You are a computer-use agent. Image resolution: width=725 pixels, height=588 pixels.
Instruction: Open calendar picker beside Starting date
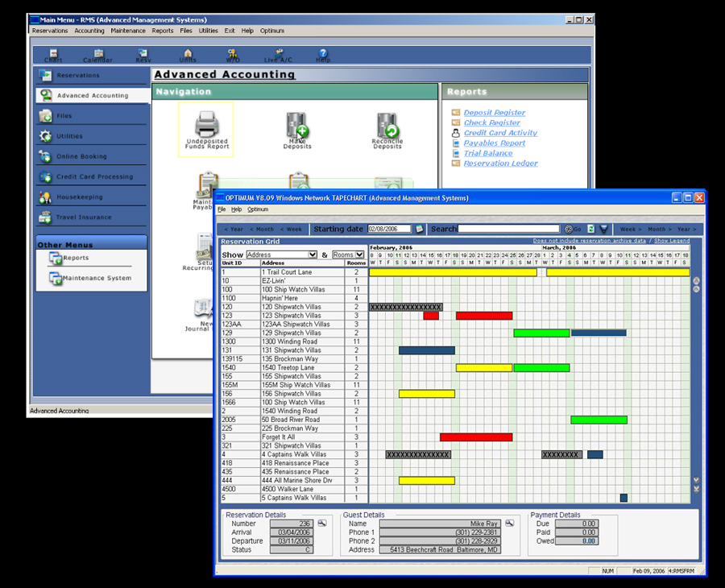(x=419, y=229)
